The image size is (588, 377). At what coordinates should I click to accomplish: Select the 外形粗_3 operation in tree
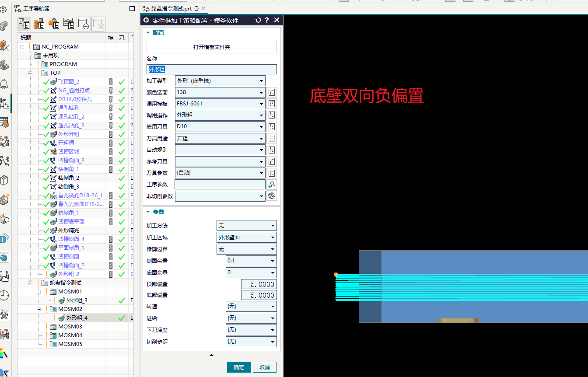coord(76,300)
